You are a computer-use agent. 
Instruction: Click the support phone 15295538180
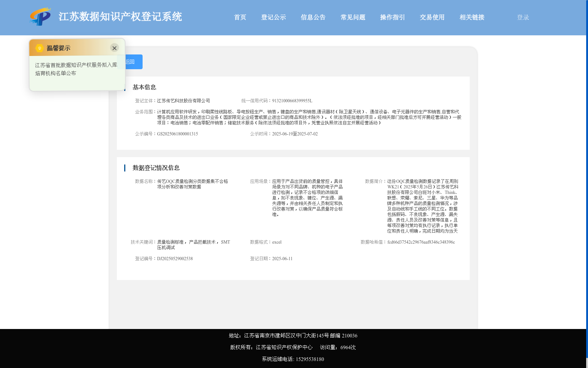tap(310, 359)
